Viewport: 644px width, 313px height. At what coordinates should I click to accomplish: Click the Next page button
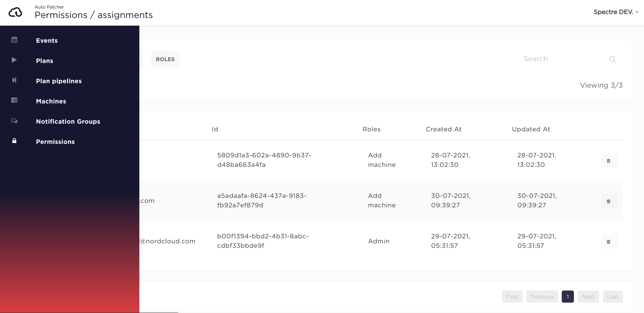tap(588, 297)
